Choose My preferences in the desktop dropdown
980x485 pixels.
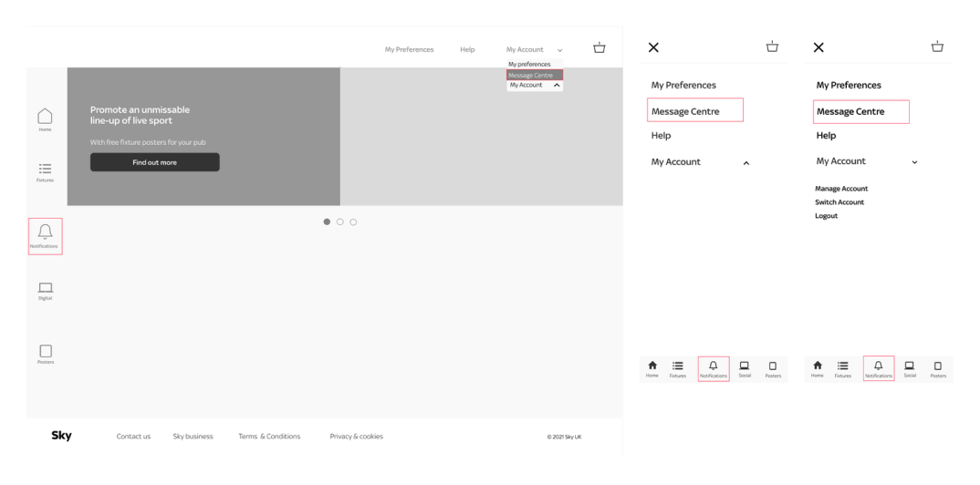click(x=529, y=65)
